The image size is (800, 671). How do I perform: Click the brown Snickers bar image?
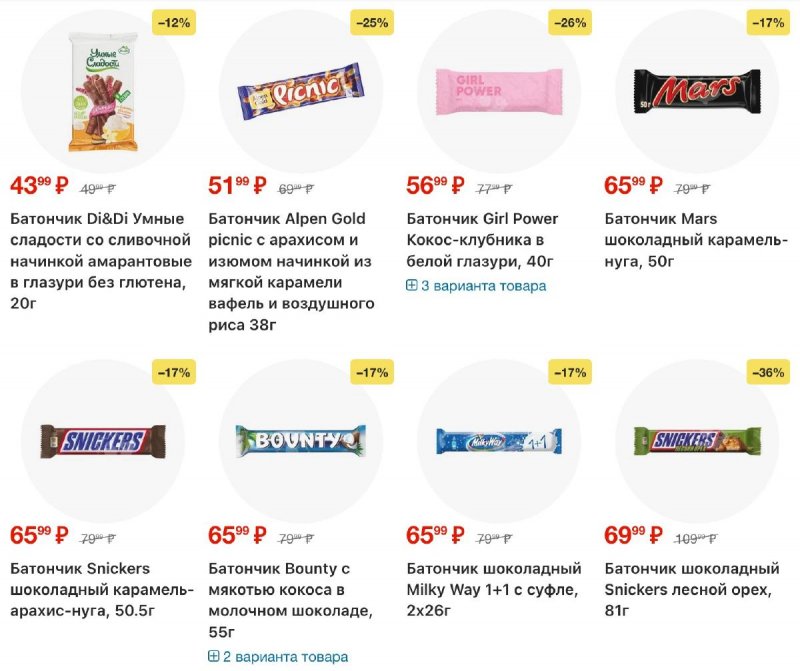103,441
